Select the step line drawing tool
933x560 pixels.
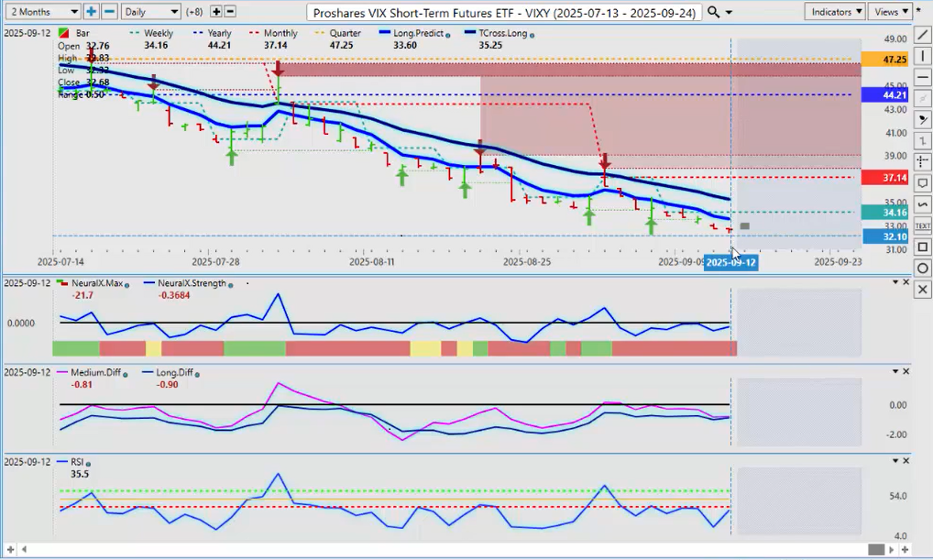[922, 141]
